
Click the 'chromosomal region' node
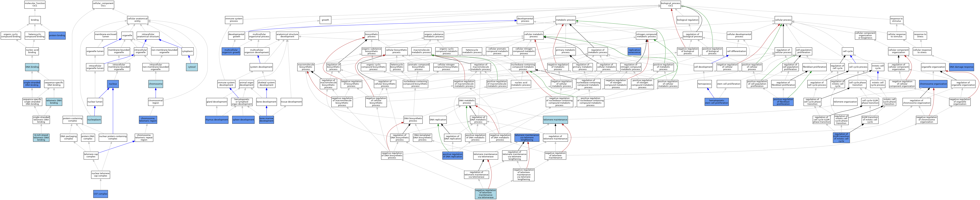click(x=156, y=102)
